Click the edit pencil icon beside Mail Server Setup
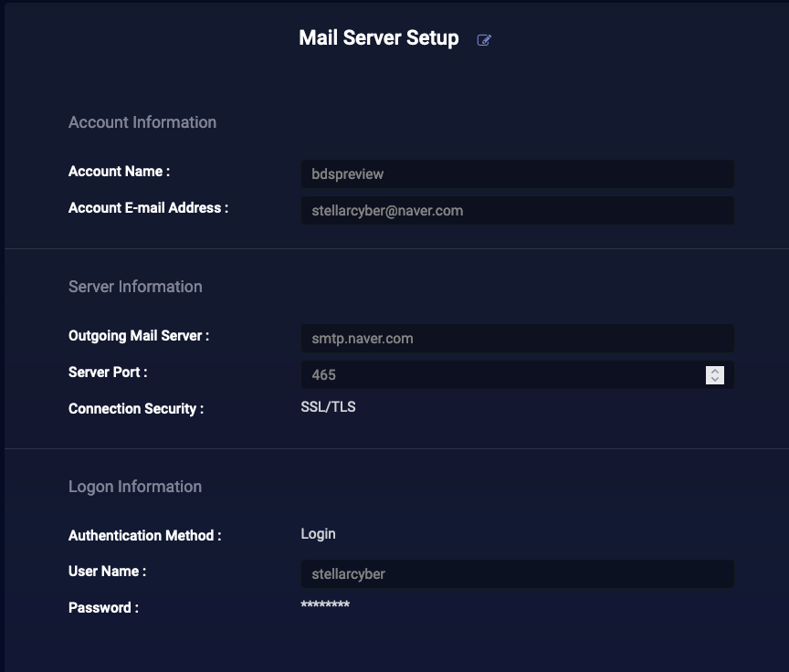The image size is (789, 672). 484,40
